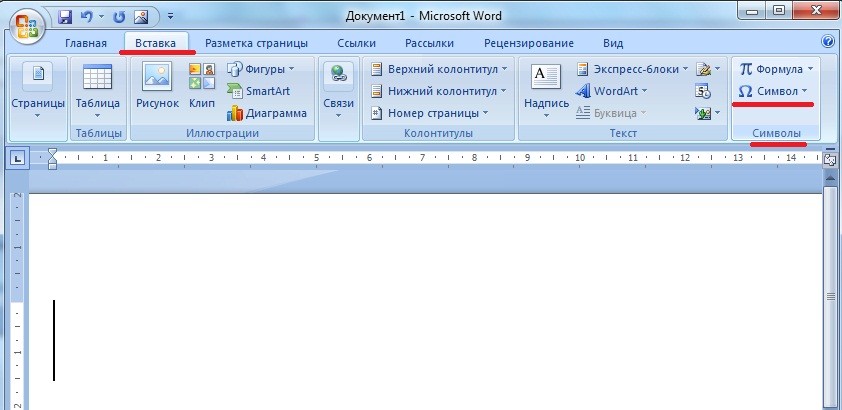Click the Надпись text box button
Viewport: 842px width, 410px height.
[x=546, y=90]
